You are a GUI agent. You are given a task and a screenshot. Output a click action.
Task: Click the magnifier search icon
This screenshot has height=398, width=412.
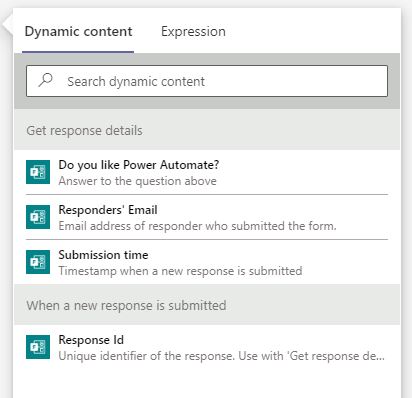pos(46,80)
